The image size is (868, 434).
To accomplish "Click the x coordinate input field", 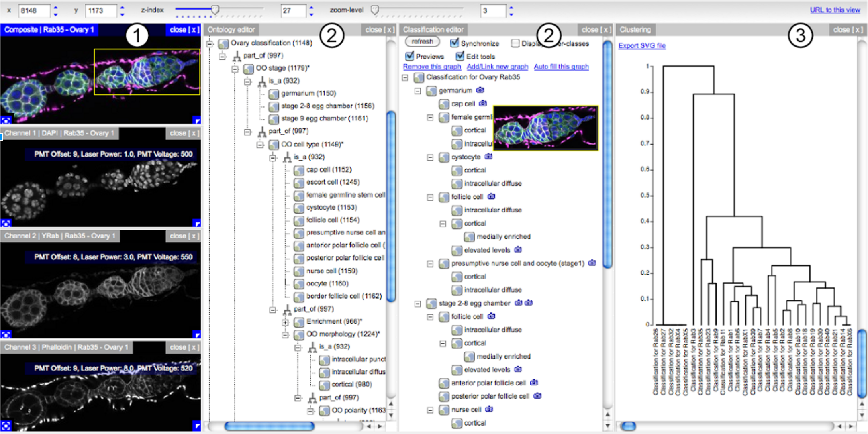I will [35, 10].
